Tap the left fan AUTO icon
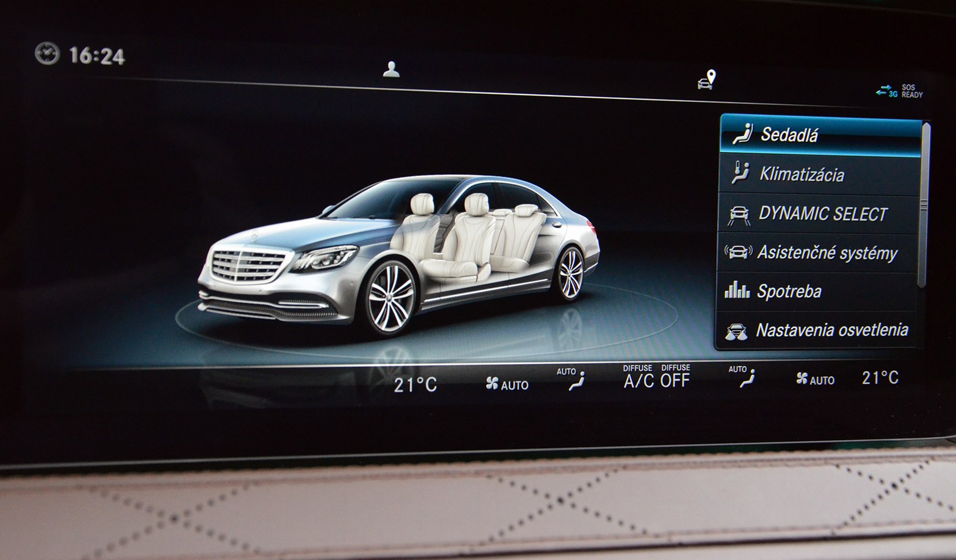 click(507, 384)
